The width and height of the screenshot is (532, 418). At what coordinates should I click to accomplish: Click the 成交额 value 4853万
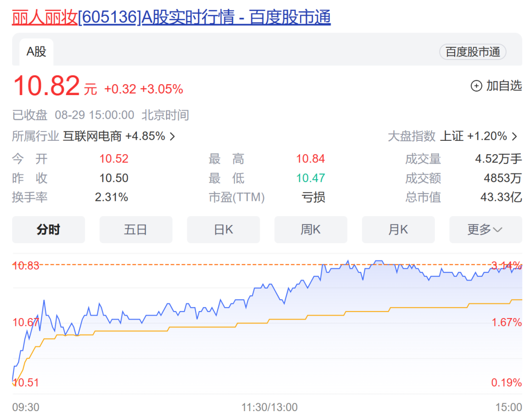click(x=503, y=178)
